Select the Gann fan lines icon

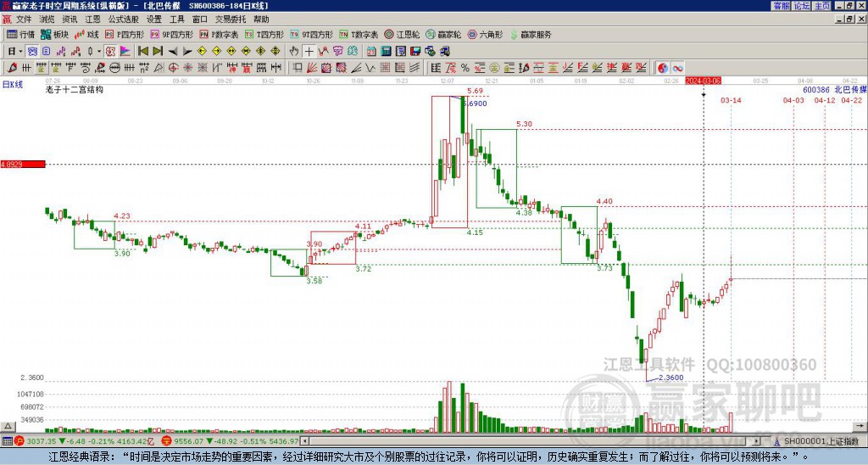pyautogui.click(x=312, y=68)
